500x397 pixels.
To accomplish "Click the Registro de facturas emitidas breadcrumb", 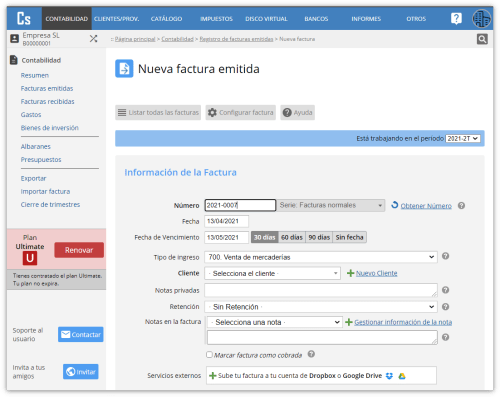I will tap(236, 39).
